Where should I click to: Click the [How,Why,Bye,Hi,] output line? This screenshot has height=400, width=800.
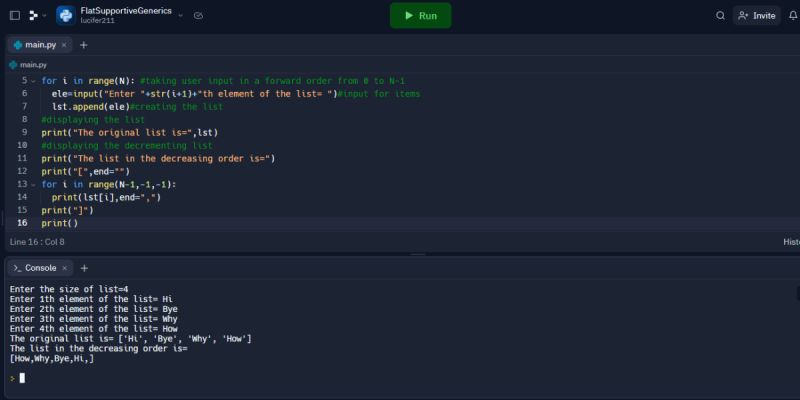tap(52, 359)
